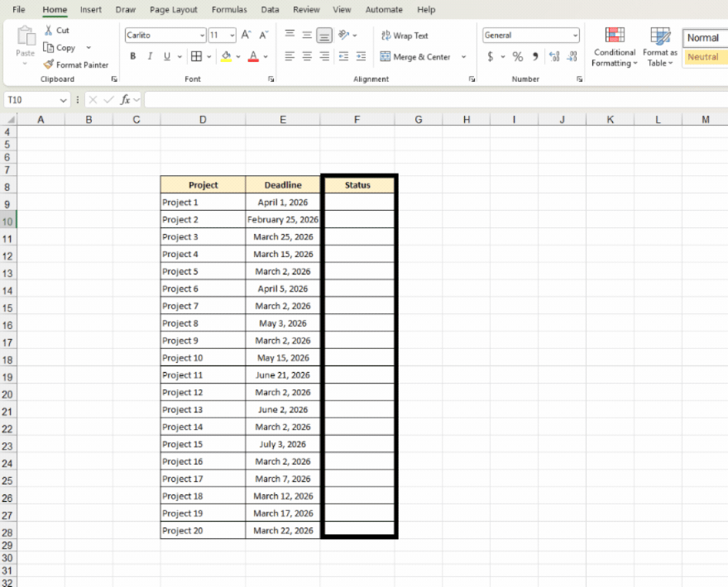This screenshot has width=728, height=587.
Task: Increase decimal places
Action: pos(554,56)
